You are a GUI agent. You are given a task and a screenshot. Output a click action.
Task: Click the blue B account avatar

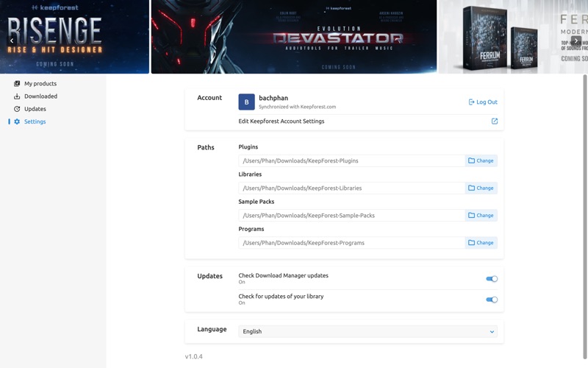(246, 102)
